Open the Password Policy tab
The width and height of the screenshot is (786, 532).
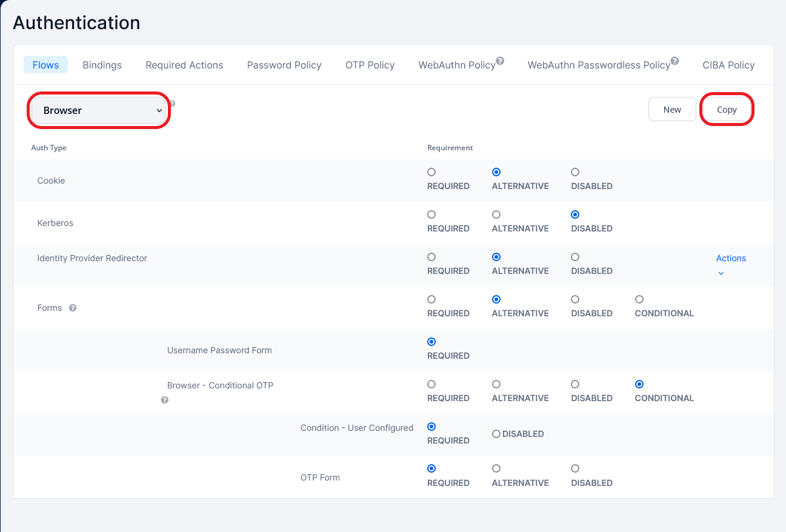pos(284,65)
